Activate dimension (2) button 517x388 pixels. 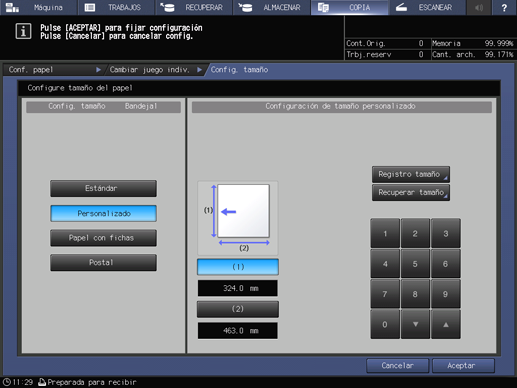(x=238, y=309)
